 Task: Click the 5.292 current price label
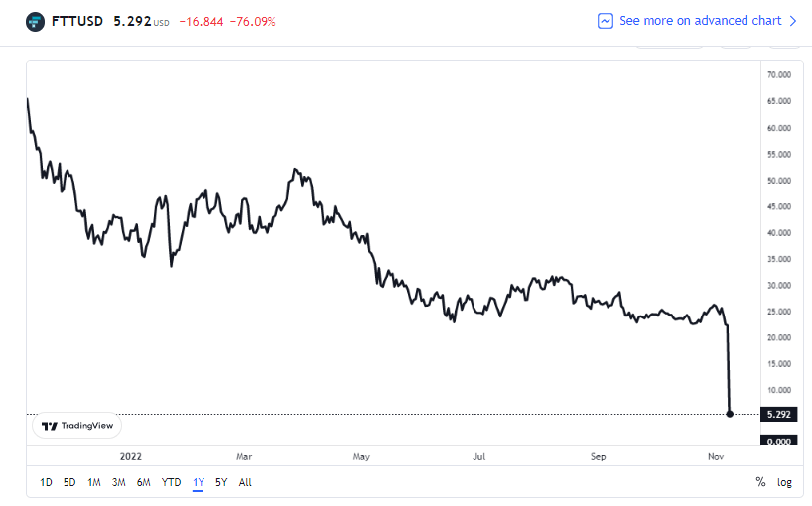(779, 414)
